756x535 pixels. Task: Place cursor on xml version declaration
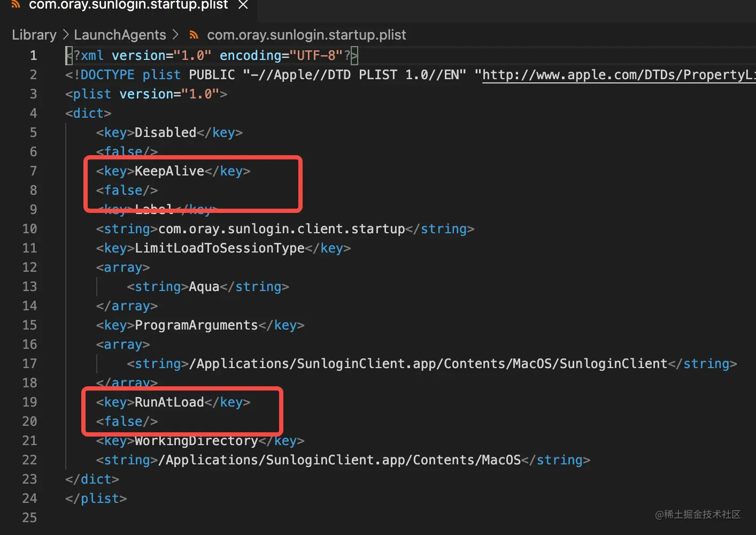click(x=212, y=56)
